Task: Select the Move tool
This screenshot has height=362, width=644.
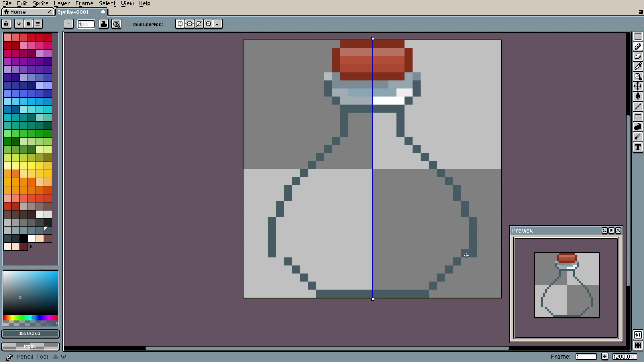Action: click(638, 86)
